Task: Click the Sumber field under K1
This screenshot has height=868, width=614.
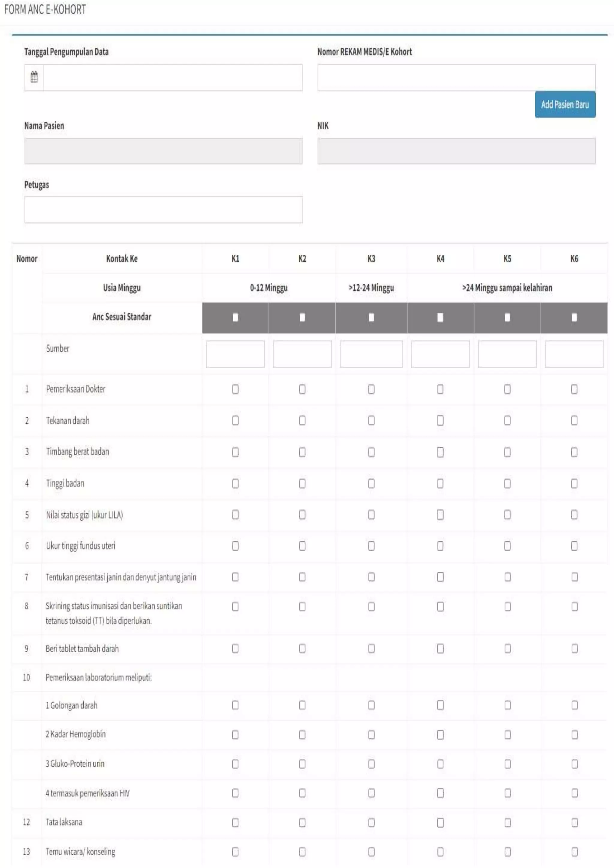Action: [x=235, y=354]
